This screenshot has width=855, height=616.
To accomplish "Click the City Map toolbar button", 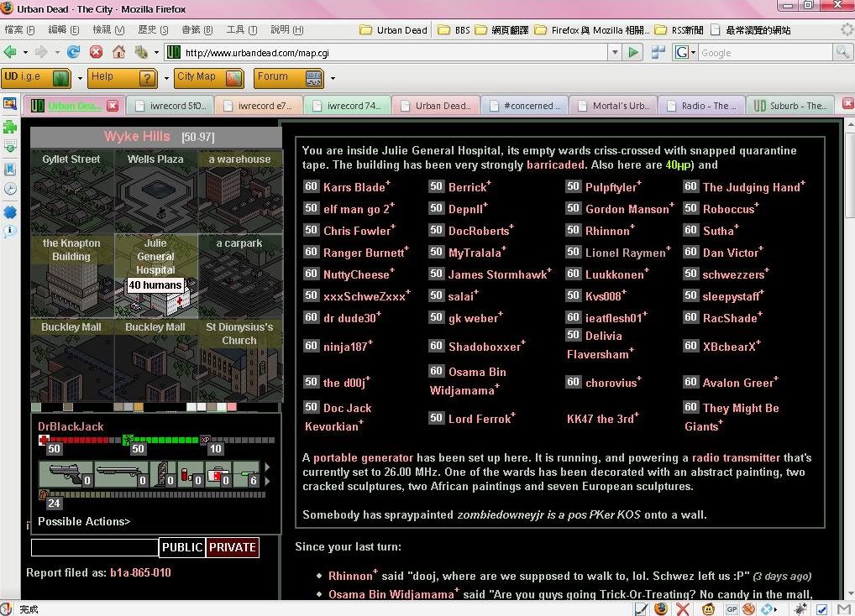I will (208, 77).
